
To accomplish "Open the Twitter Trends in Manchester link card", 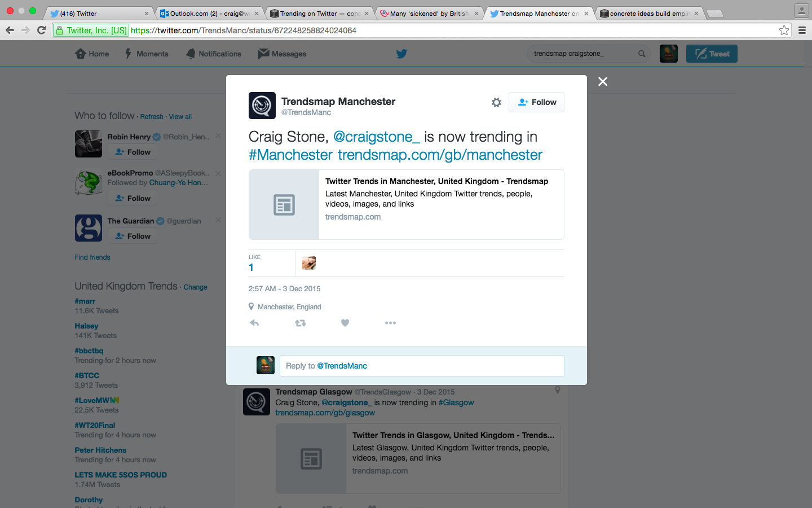I will 406,205.
